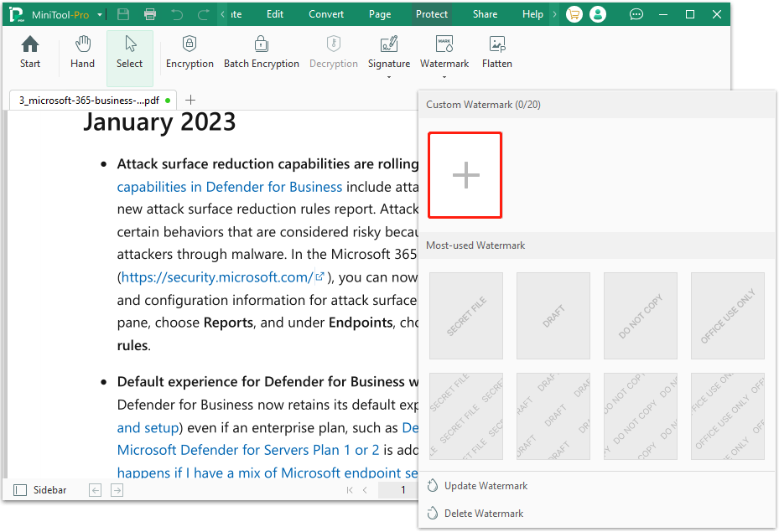The image size is (779, 532).
Task: Add a new custom watermark
Action: (x=465, y=175)
